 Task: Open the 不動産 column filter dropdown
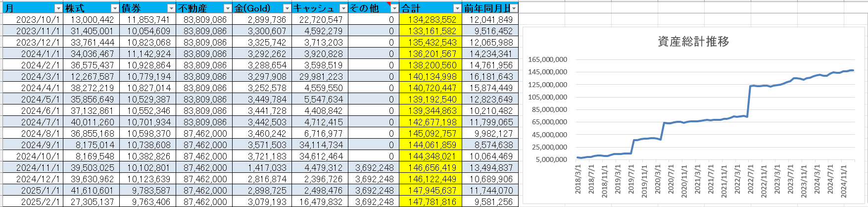[x=228, y=8]
